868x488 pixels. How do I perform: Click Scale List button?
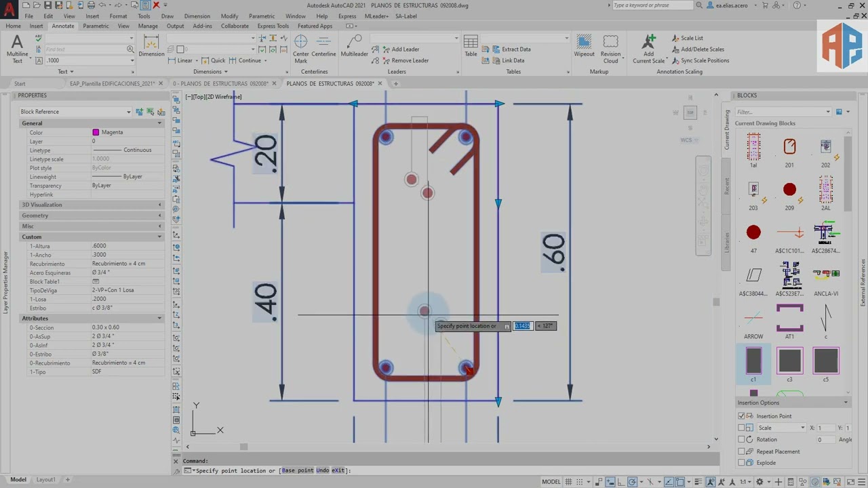pos(687,38)
